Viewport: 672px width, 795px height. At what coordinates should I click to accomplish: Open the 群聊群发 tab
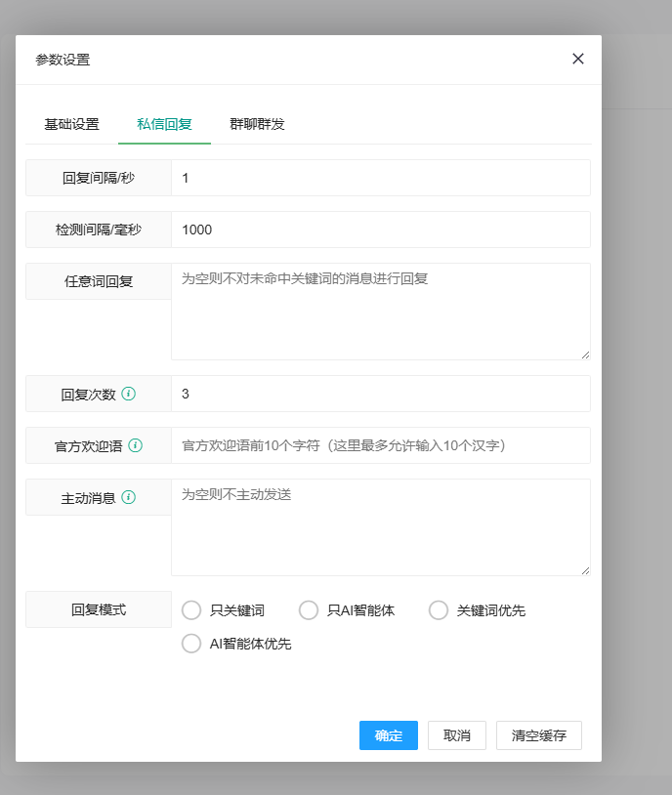(x=257, y=124)
